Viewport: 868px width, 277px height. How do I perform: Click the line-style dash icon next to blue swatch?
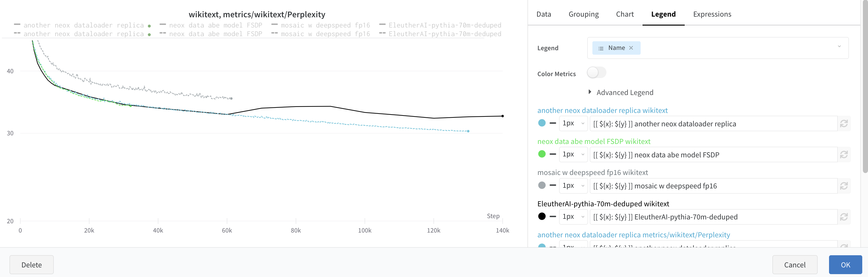552,123
